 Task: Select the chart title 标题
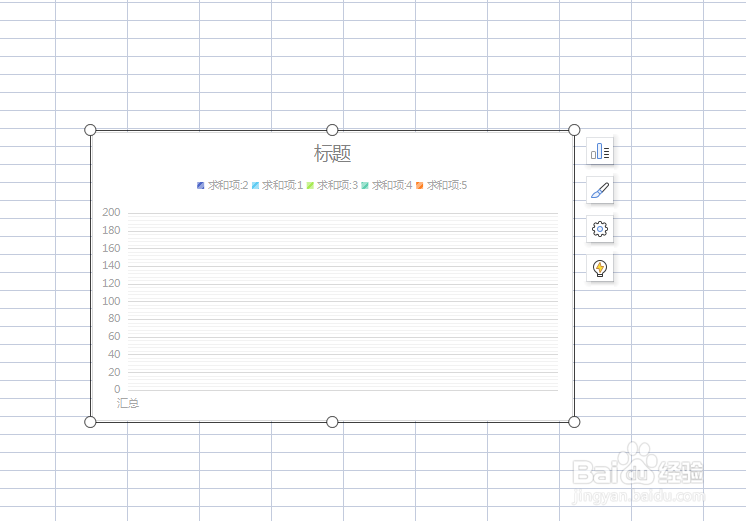tap(333, 154)
